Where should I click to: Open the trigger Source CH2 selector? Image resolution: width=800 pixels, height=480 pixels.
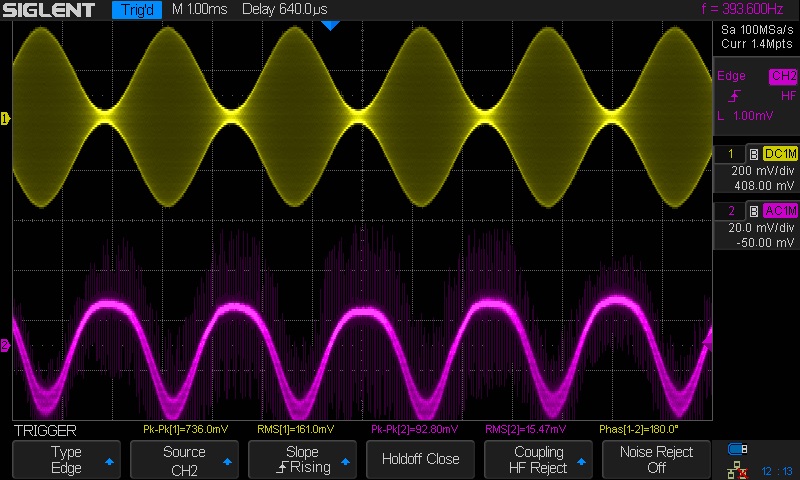(x=184, y=460)
